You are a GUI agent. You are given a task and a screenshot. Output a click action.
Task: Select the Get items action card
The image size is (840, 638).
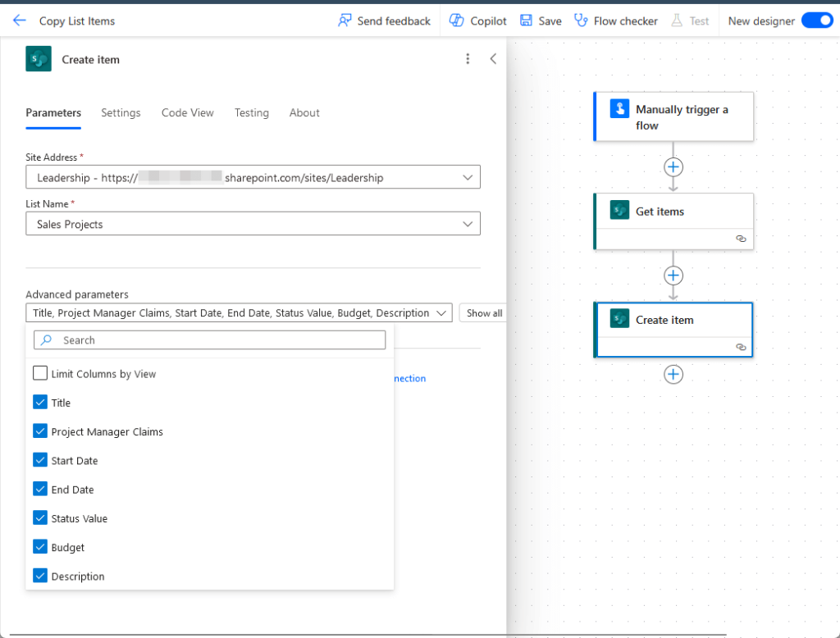[673, 221]
